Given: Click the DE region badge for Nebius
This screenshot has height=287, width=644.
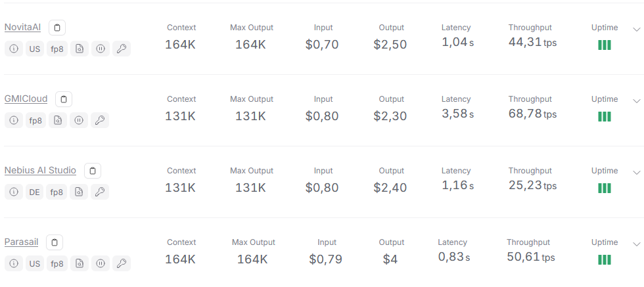Looking at the screenshot, I should pyautogui.click(x=35, y=192).
